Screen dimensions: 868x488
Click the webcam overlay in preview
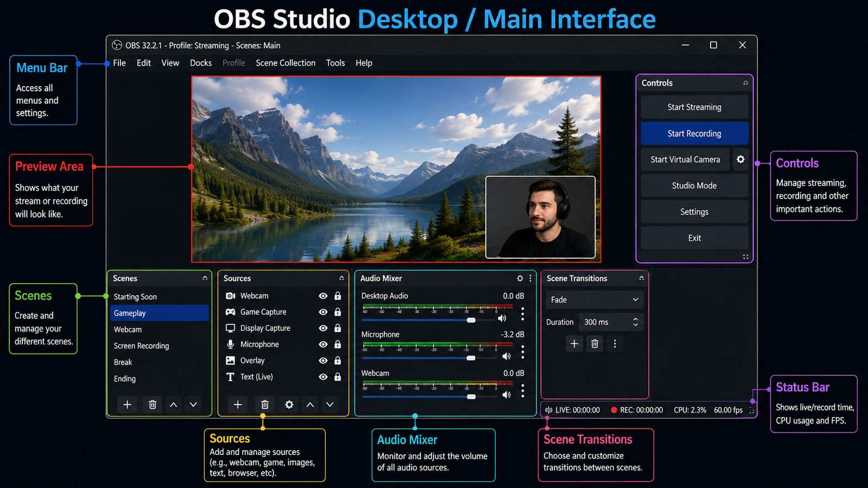click(x=540, y=217)
